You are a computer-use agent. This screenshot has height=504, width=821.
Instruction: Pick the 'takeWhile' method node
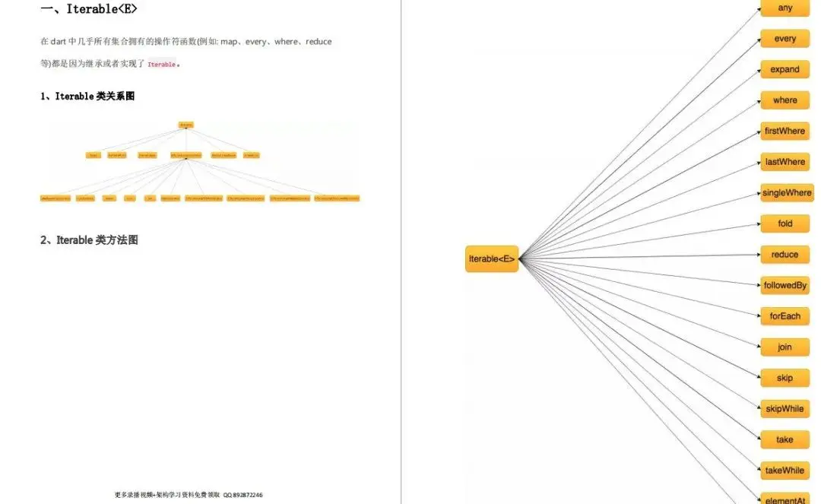point(785,471)
